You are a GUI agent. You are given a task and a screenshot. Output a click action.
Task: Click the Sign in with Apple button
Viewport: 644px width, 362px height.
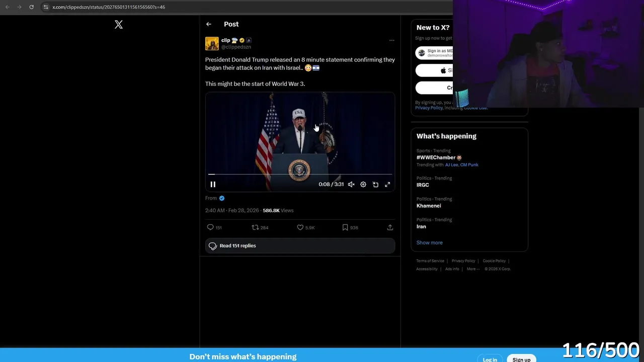click(434, 70)
